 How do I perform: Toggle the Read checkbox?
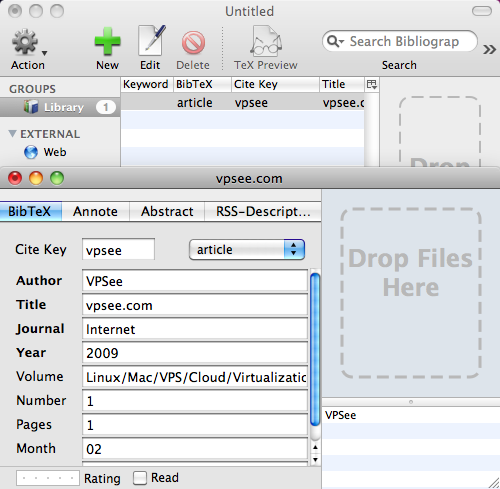[140, 478]
